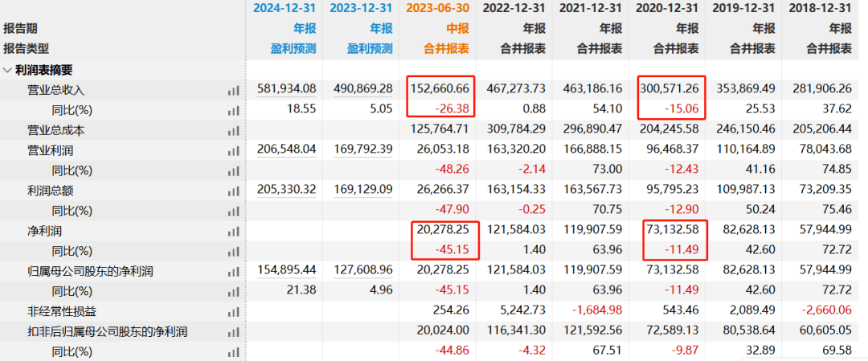868x361 pixels.
Task: Open chart icon for 归属母公司股东的净利润
Action: 234,272
